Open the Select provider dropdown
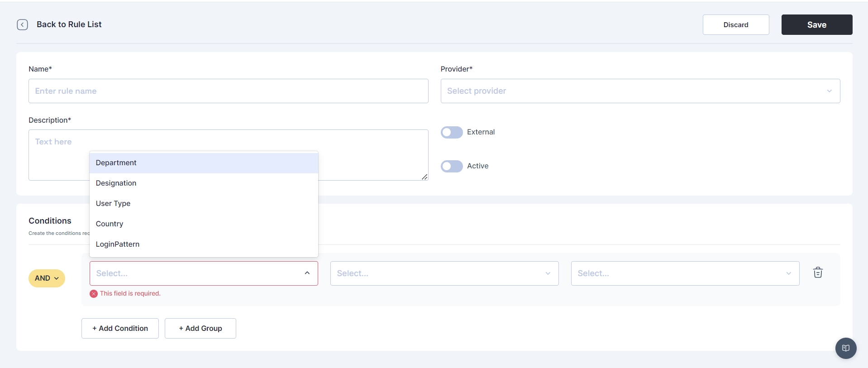This screenshot has width=868, height=368. 640,91
